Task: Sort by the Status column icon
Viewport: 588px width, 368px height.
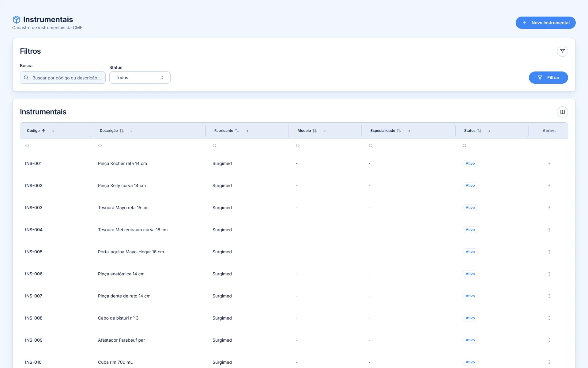Action: [479, 131]
